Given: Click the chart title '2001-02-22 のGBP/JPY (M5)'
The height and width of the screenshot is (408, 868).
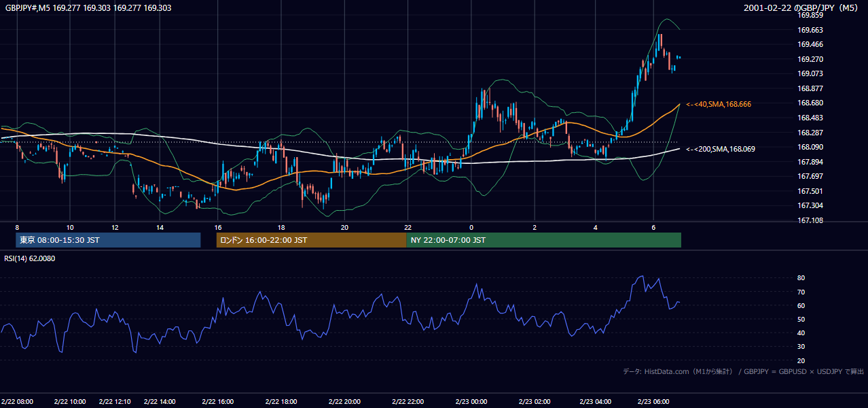Looking at the screenshot, I should click(802, 8).
